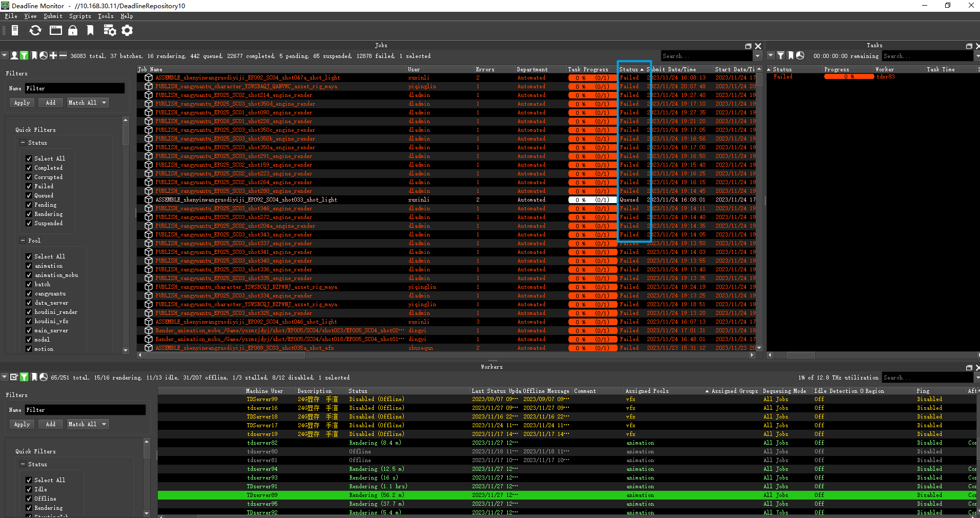Click Apply button in Jobs filters
The image size is (980, 518).
tap(22, 103)
